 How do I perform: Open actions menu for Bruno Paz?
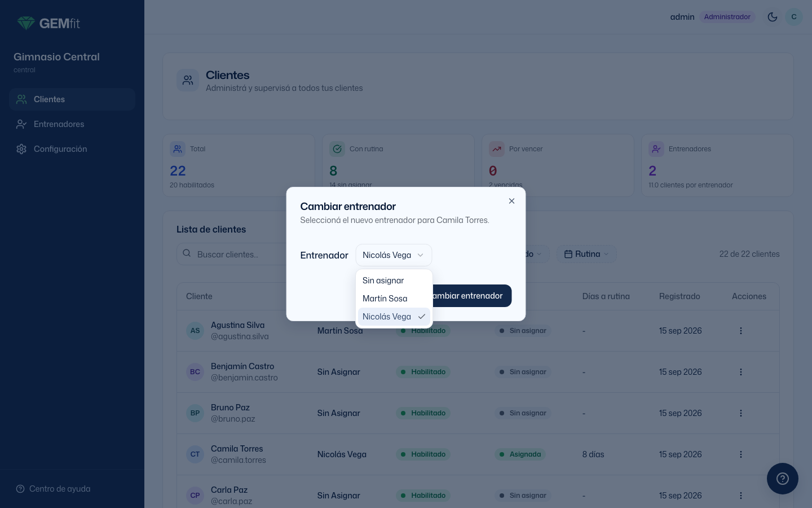click(x=741, y=413)
